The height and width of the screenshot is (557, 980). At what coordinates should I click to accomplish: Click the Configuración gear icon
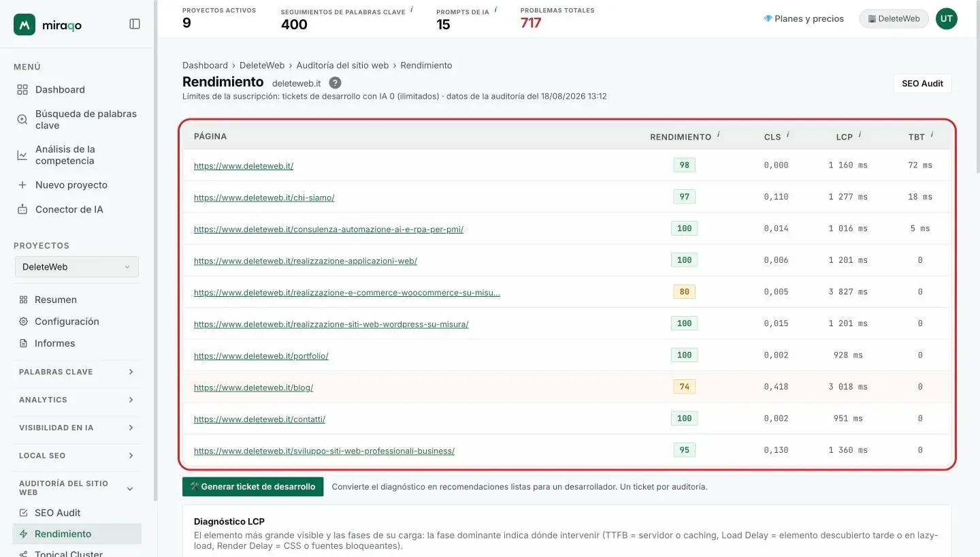23,321
